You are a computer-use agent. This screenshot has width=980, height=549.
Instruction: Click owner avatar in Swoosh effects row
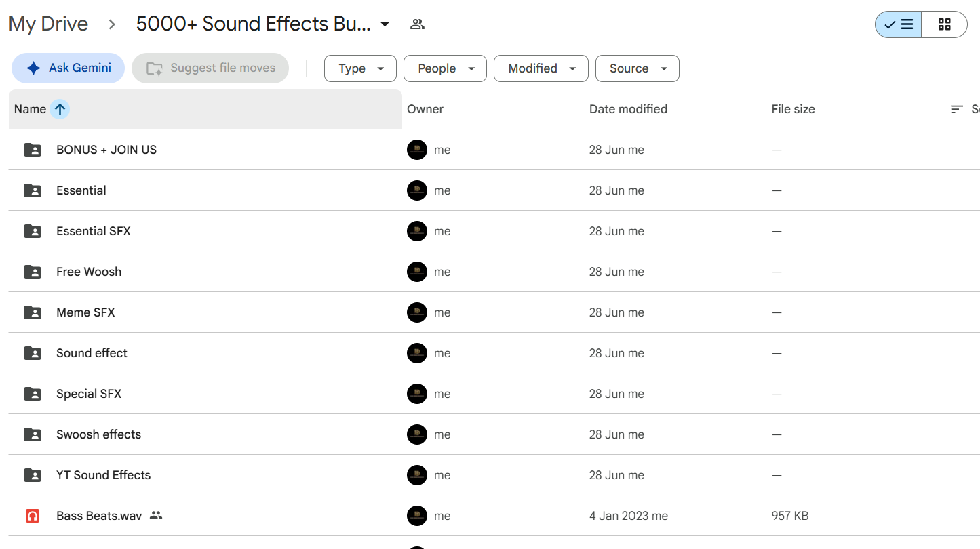click(417, 434)
